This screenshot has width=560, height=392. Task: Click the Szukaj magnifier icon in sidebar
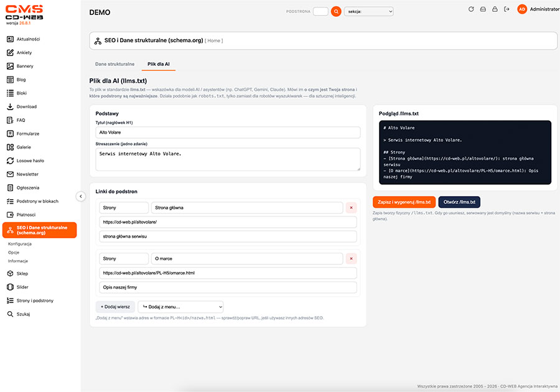[10, 314]
